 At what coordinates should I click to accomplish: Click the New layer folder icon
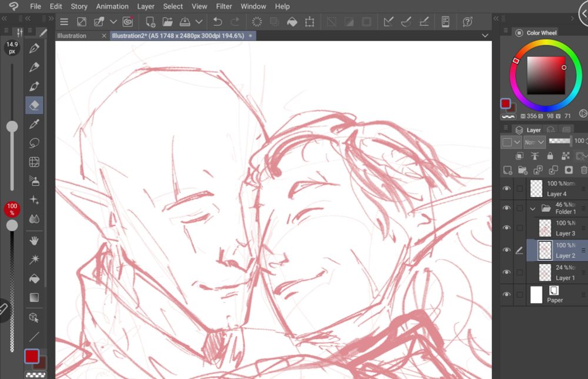[x=523, y=170]
